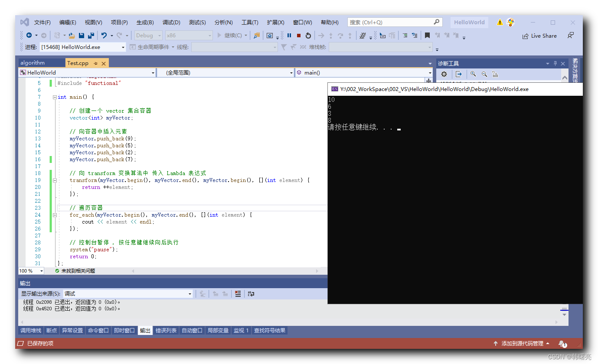The width and height of the screenshot is (598, 364).
Task: Click the stop debugging red square icon
Action: (299, 35)
